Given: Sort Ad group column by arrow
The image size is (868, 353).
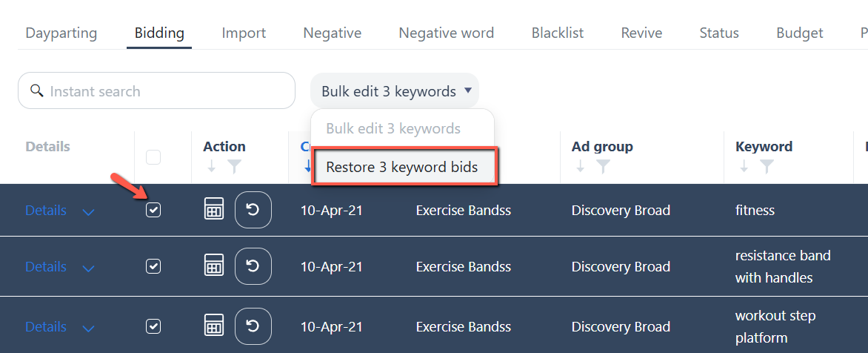Looking at the screenshot, I should pyautogui.click(x=580, y=166).
